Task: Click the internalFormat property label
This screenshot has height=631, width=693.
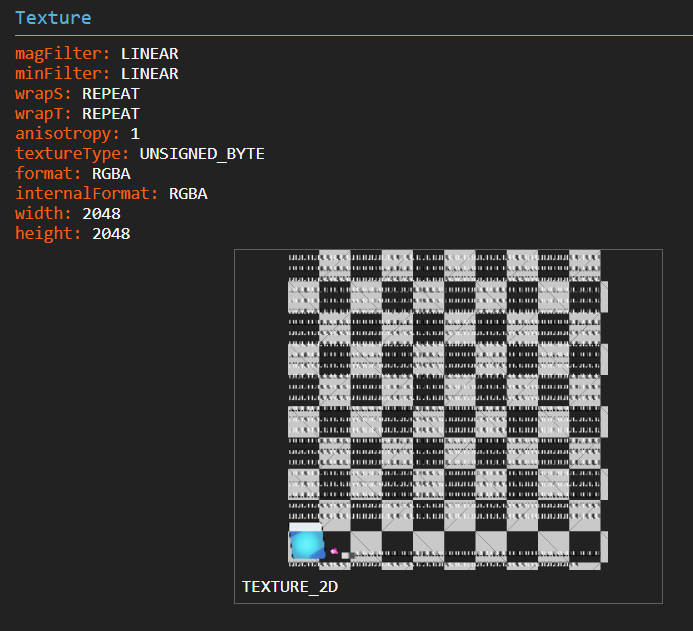Action: [x=87, y=194]
